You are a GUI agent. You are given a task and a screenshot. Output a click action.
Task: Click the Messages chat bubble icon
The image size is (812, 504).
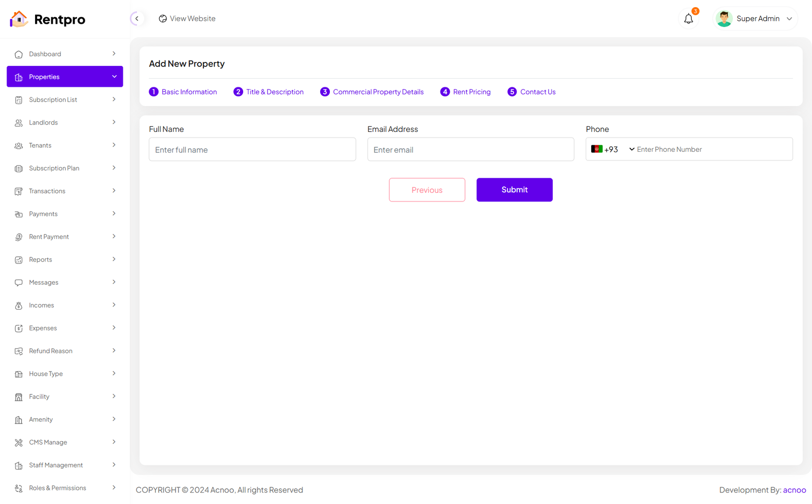(x=19, y=283)
